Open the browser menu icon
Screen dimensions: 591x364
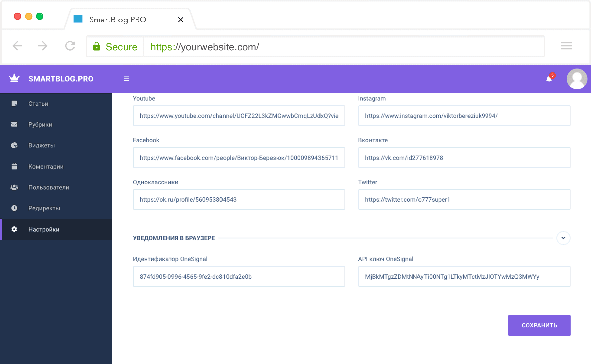(x=566, y=46)
